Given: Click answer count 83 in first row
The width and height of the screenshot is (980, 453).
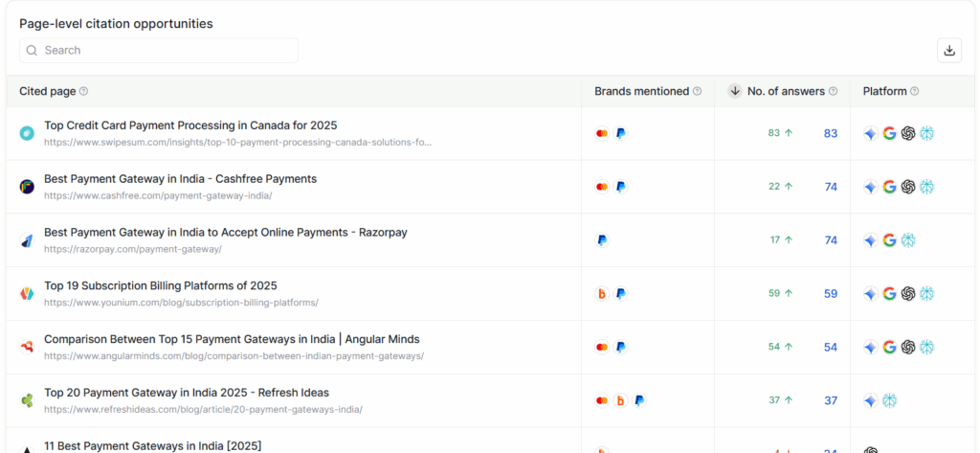Looking at the screenshot, I should coord(830,133).
